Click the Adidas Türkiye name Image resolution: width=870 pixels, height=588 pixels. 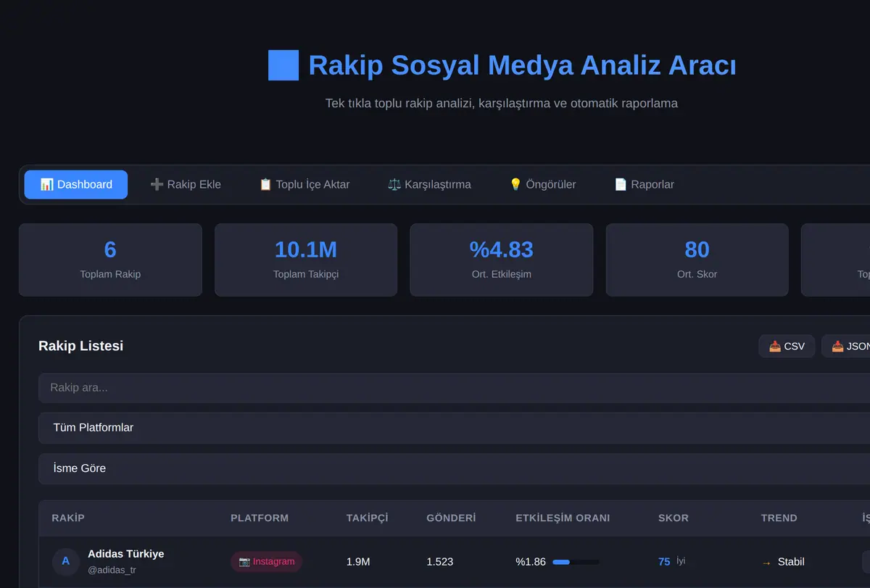[126, 553]
